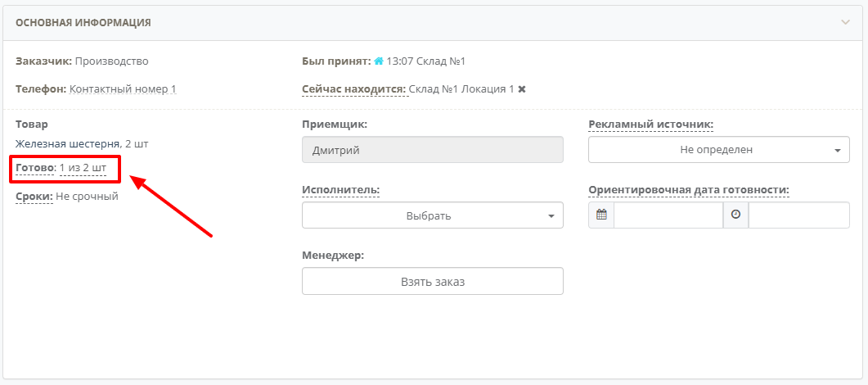The height and width of the screenshot is (385, 868).
Task: Open the Железная шестерня product link
Action: [68, 144]
